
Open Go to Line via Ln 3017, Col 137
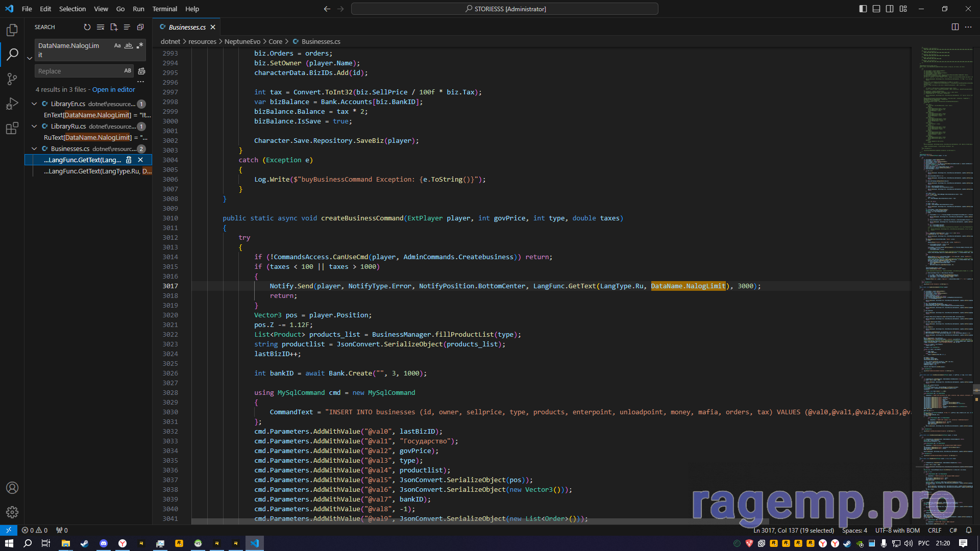pos(794,530)
